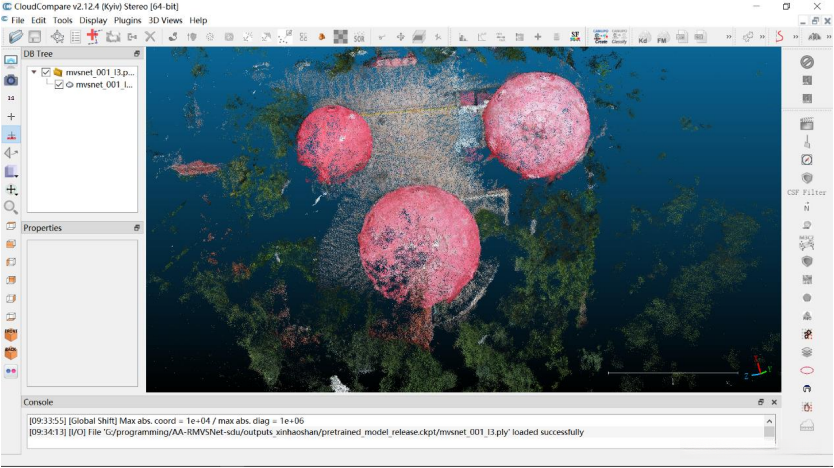Float the Properties panel
834x468 pixels.
tap(137, 228)
